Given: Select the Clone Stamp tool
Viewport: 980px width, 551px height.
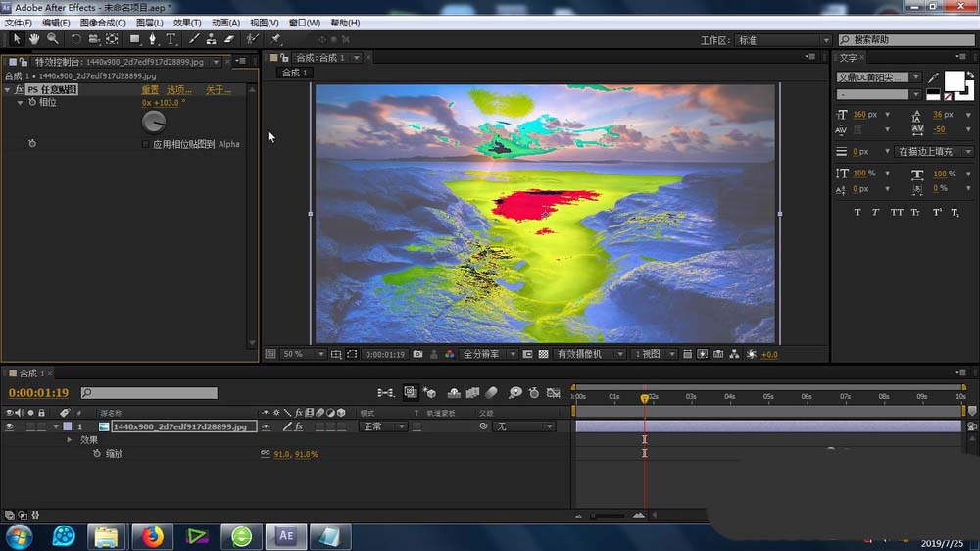Looking at the screenshot, I should pyautogui.click(x=211, y=39).
